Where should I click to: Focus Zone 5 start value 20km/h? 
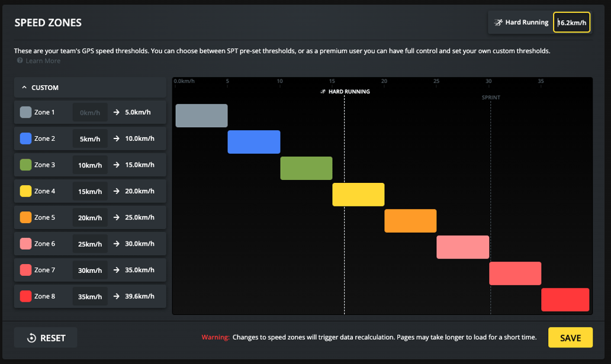pyautogui.click(x=90, y=217)
